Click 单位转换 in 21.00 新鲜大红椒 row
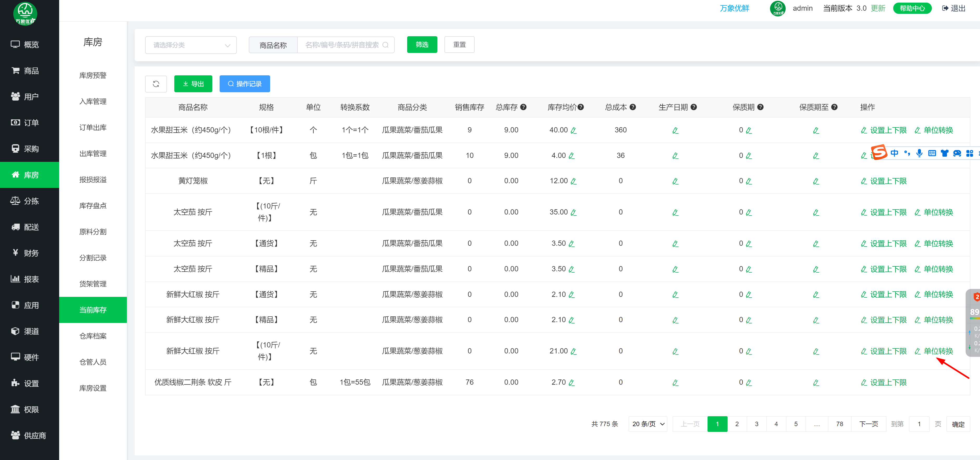 tap(934, 351)
